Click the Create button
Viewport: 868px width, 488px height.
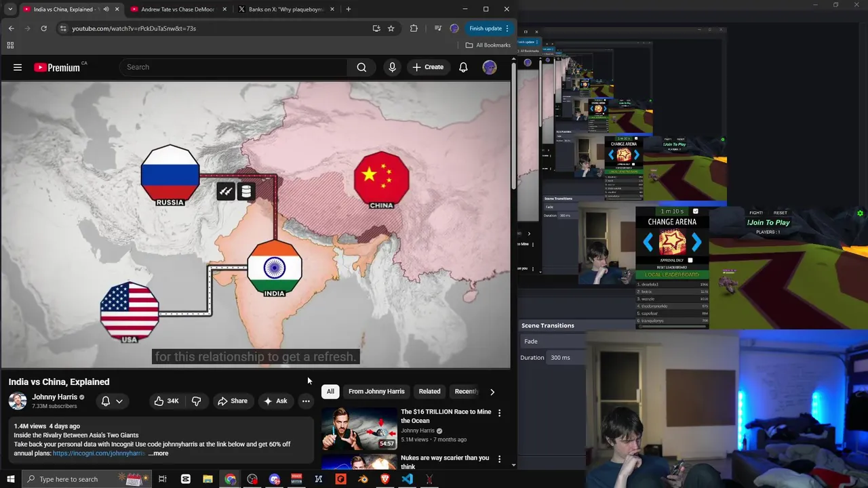tap(428, 67)
